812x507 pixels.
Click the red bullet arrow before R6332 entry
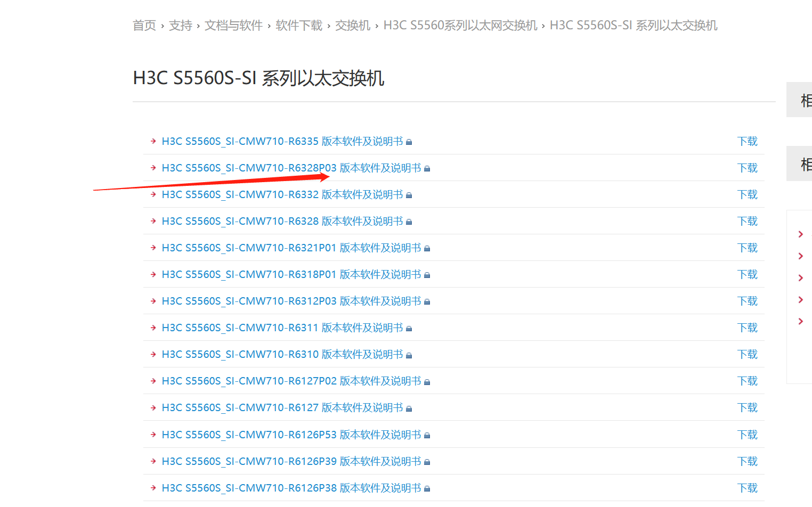point(153,194)
